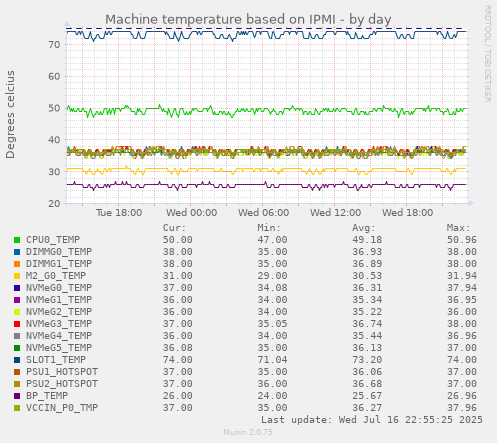Viewport: 497px width, 443px height.
Task: Click NVMeG5_TEMP current value 36.08
Action: [178, 348]
